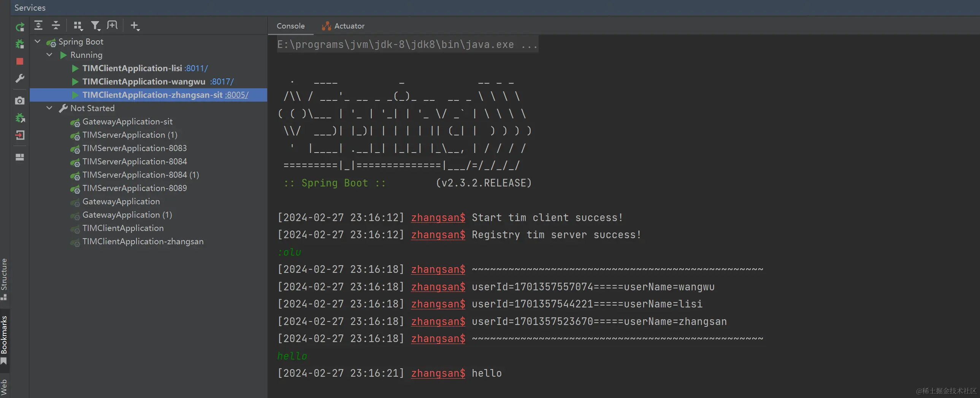Image resolution: width=980 pixels, height=398 pixels.
Task: Click the Rerun in Debug mode icon
Action: [20, 44]
